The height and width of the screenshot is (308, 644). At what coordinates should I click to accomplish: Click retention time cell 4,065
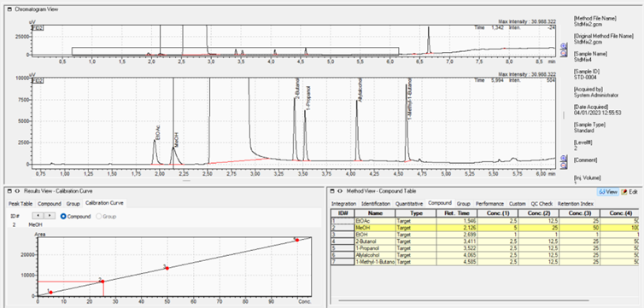[457, 255]
